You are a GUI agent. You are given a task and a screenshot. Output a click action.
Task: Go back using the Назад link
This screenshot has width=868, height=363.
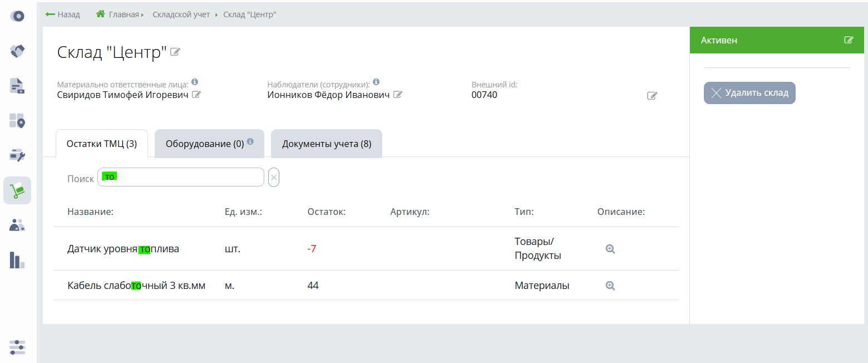coord(62,14)
